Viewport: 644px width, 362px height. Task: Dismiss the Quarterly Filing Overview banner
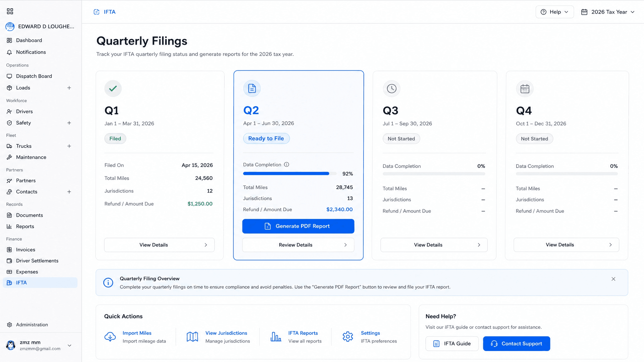[x=613, y=279]
